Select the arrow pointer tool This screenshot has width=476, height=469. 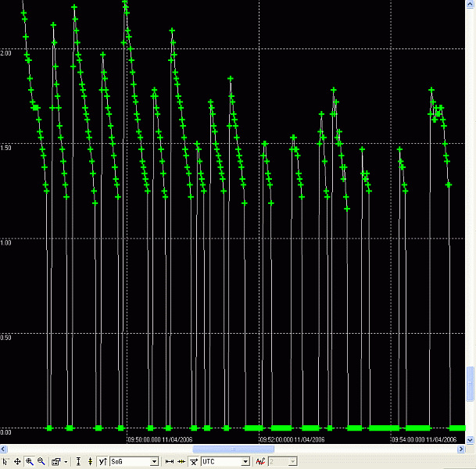pyautogui.click(x=6, y=462)
